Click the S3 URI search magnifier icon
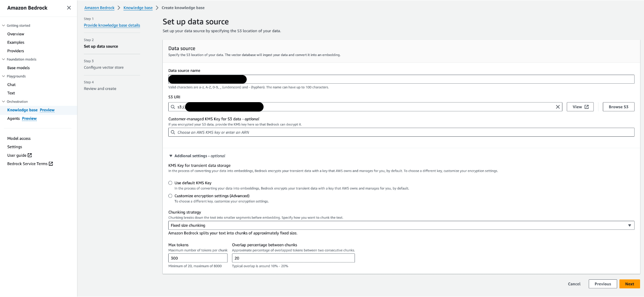Viewport: 644px width, 297px height. coord(173,107)
